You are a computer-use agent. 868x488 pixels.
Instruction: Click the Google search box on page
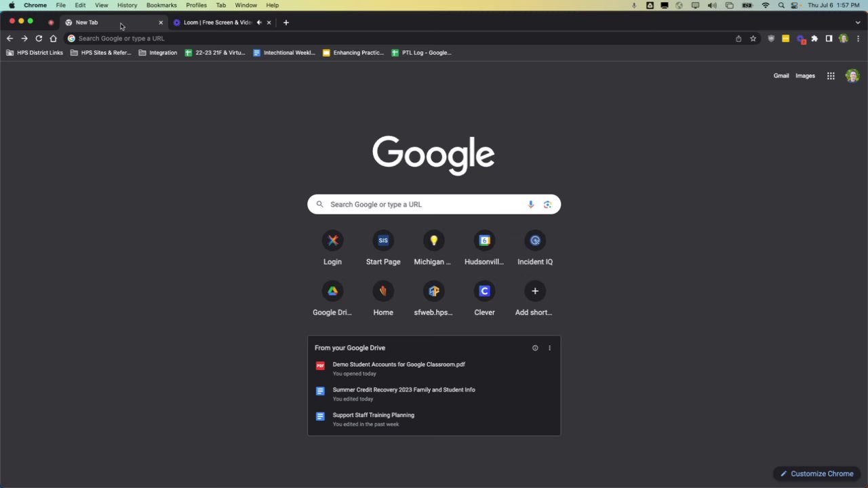tap(434, 205)
